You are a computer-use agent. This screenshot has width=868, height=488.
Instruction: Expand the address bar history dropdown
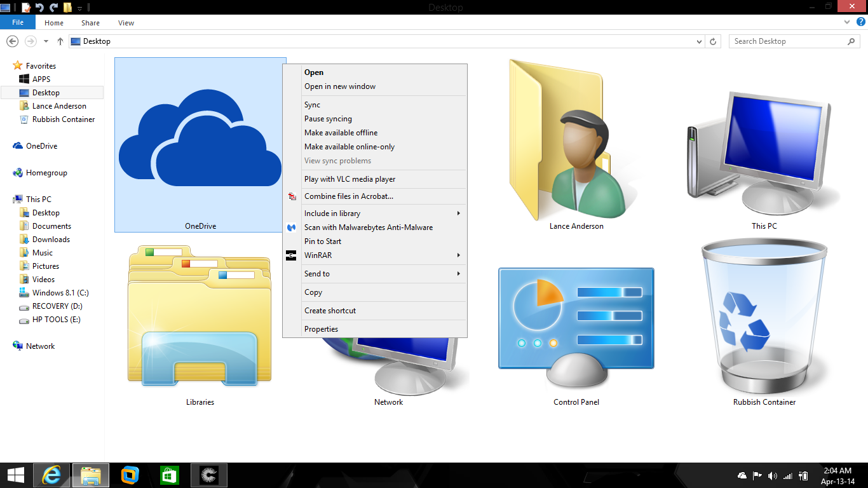700,42
